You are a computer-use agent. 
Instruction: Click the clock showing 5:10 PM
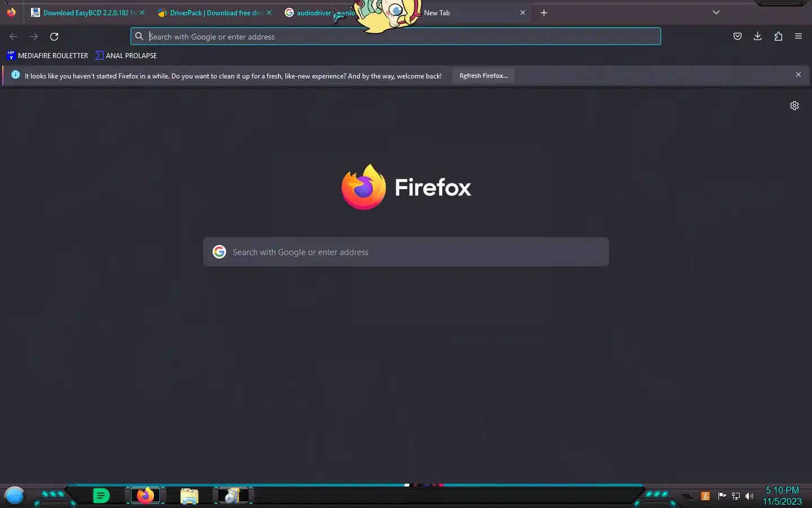click(782, 490)
